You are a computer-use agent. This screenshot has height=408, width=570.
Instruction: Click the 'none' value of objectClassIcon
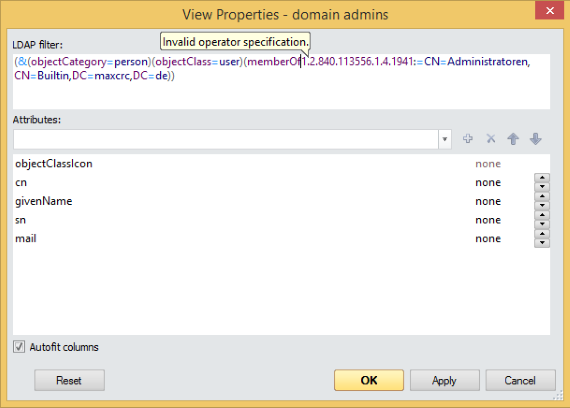click(488, 164)
